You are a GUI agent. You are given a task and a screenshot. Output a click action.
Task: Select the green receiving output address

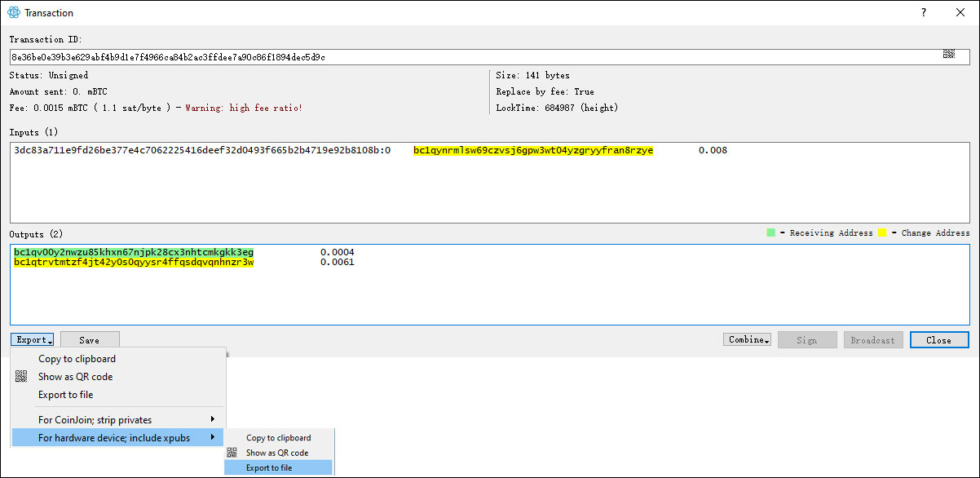[134, 253]
